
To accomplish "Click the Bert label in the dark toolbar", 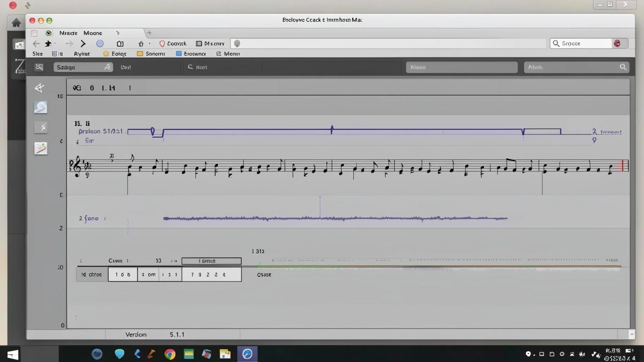I will point(126,67).
